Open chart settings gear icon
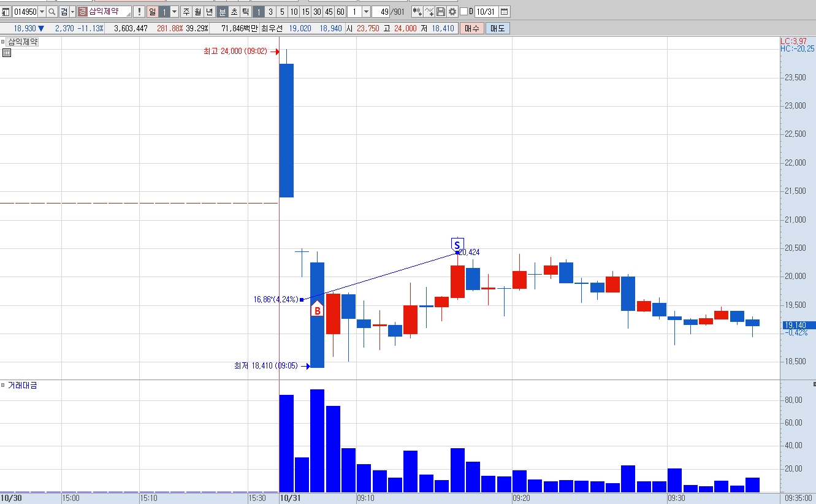 tap(452, 12)
